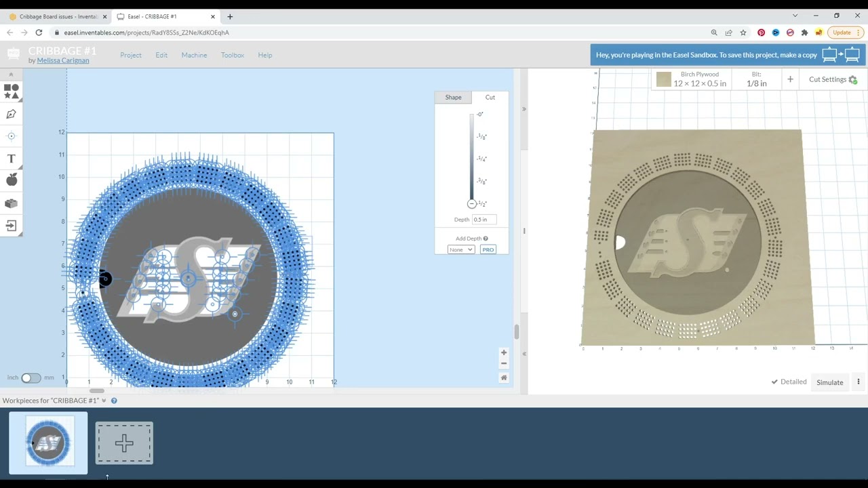This screenshot has height=488, width=868.
Task: Click the make a copy sandbox banner
Action: point(728,55)
